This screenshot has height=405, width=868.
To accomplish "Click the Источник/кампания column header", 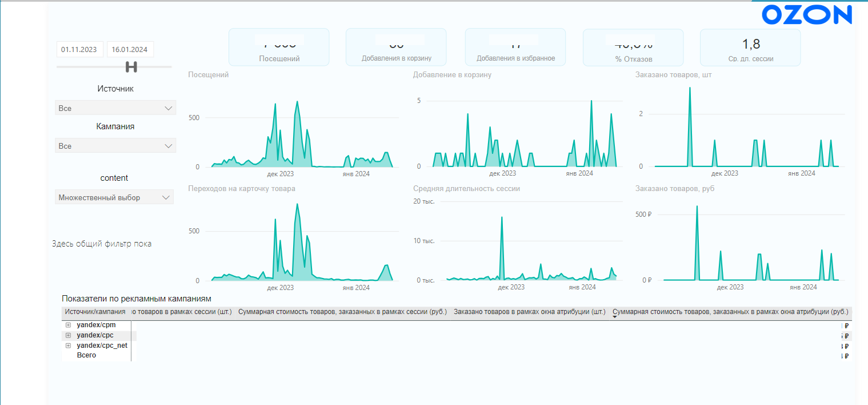I will pos(95,312).
